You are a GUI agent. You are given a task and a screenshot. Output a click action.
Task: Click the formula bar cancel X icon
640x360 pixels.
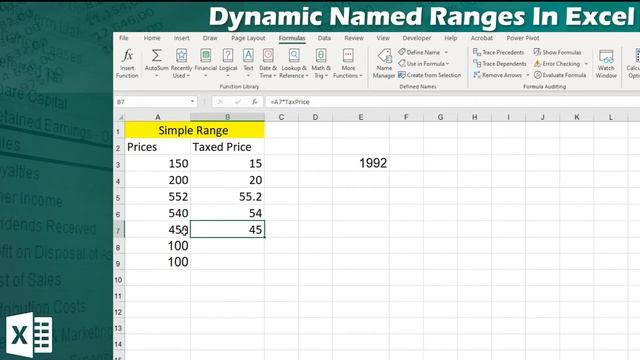[x=220, y=102]
